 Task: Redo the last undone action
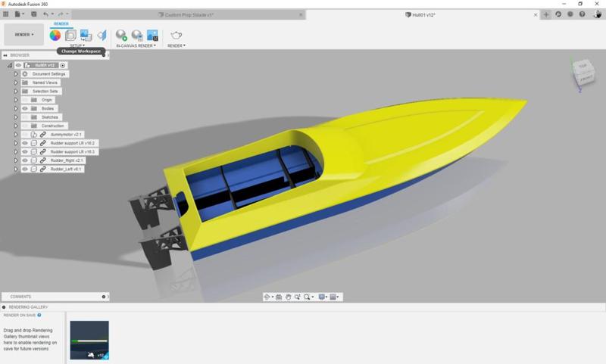61,14
